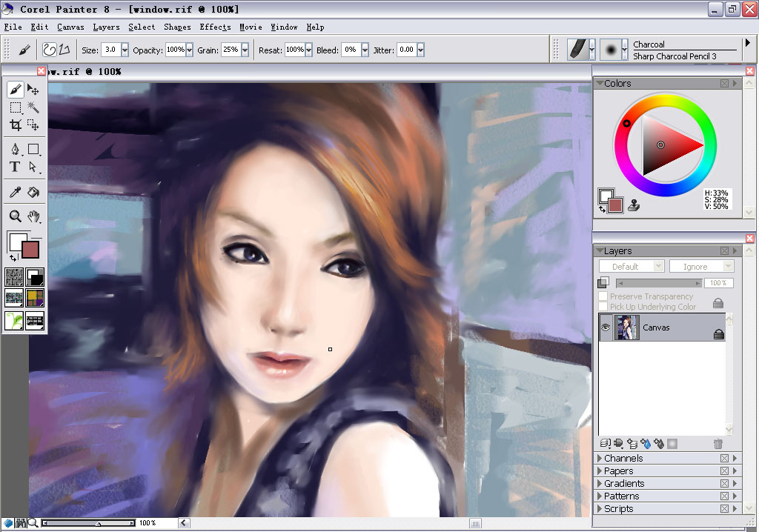Choose the freehand strokes icon

50,50
